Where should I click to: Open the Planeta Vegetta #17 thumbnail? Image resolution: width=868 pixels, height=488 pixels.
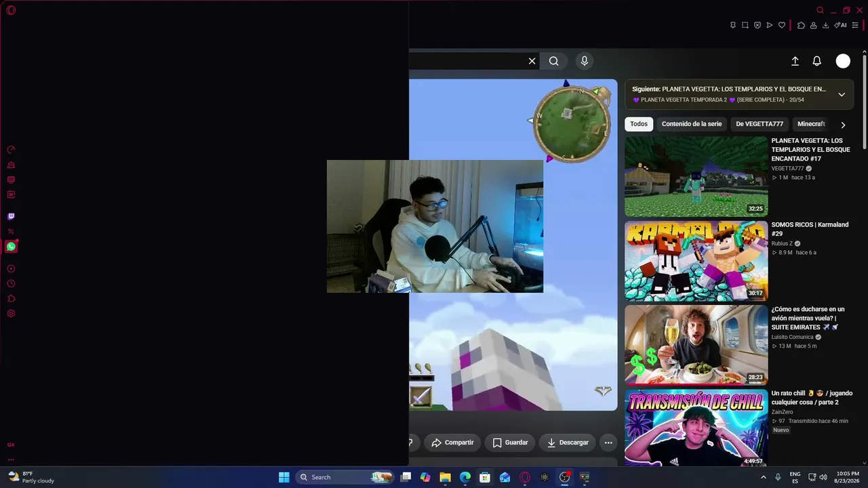(x=696, y=176)
